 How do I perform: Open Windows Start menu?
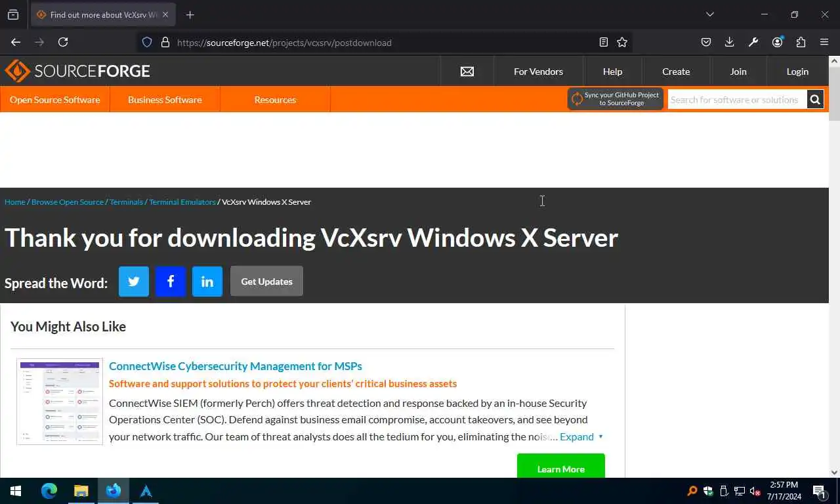[16, 491]
